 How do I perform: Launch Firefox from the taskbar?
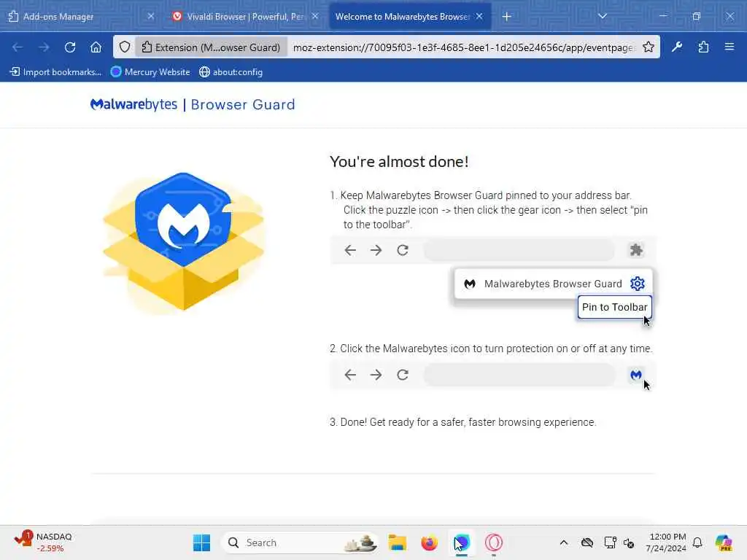coord(429,542)
